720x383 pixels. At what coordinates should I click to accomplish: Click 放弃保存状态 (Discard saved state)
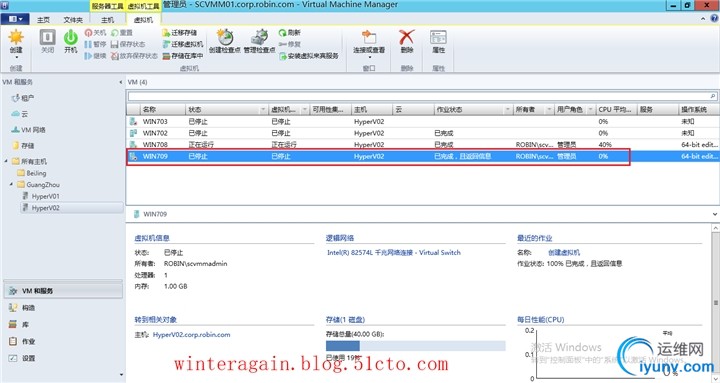pos(134,56)
